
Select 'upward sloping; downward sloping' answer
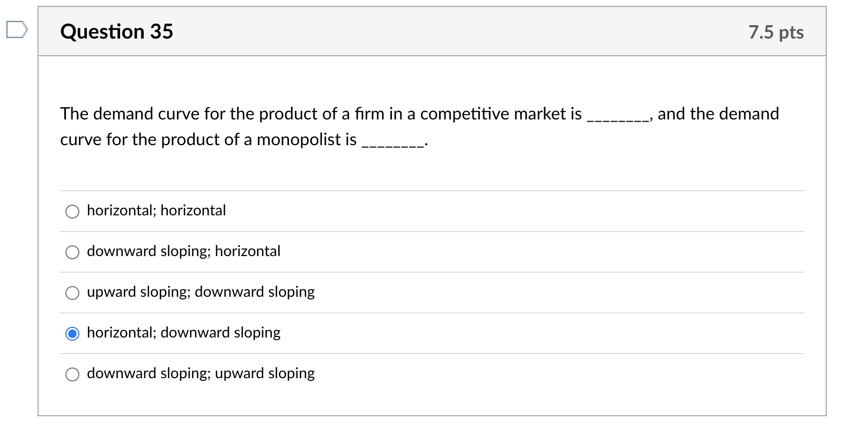click(72, 293)
